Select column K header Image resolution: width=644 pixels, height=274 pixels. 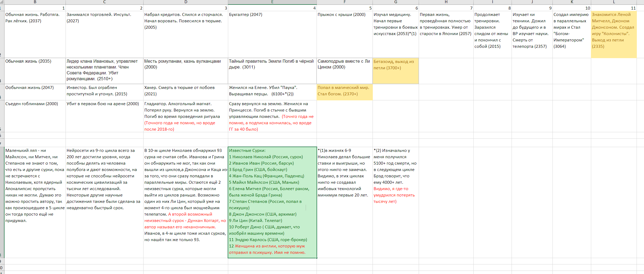(x=572, y=2)
